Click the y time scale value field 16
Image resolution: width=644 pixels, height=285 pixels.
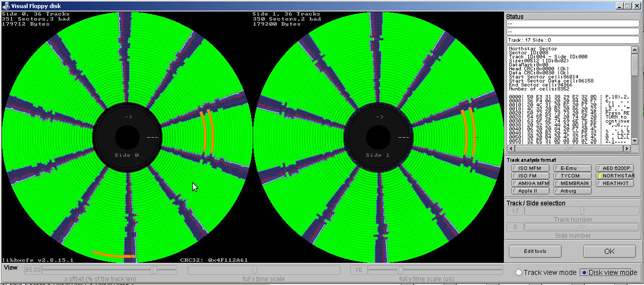click(x=359, y=270)
